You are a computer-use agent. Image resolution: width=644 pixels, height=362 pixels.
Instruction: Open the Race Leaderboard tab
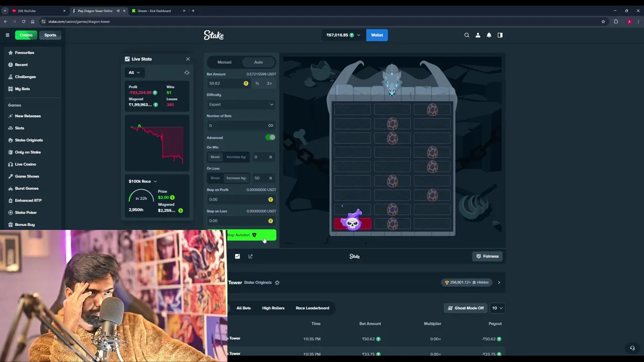(312, 308)
